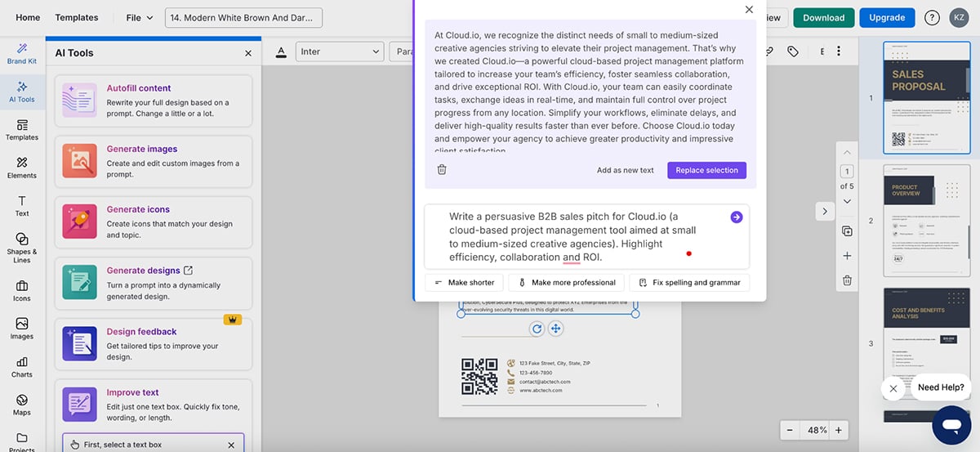Open the Brand Kit sidebar panel
980x452 pixels.
22,54
